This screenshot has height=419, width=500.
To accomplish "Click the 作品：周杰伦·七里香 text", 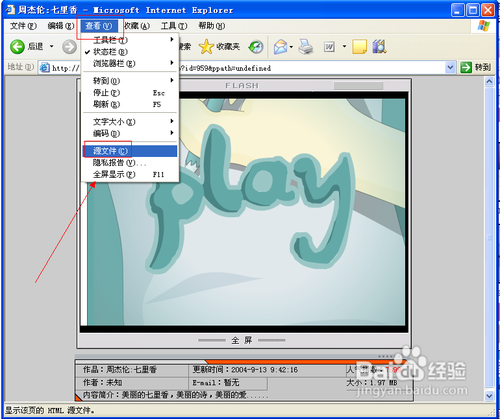I will [x=120, y=369].
